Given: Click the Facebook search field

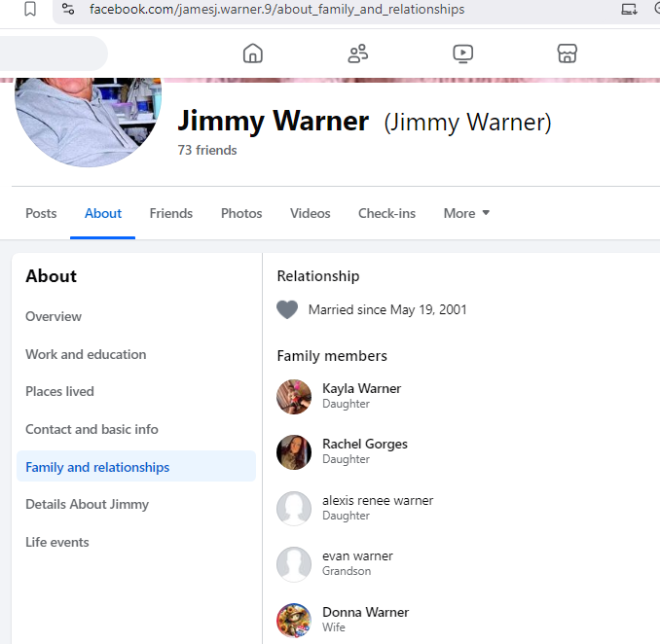Looking at the screenshot, I should 53,54.
